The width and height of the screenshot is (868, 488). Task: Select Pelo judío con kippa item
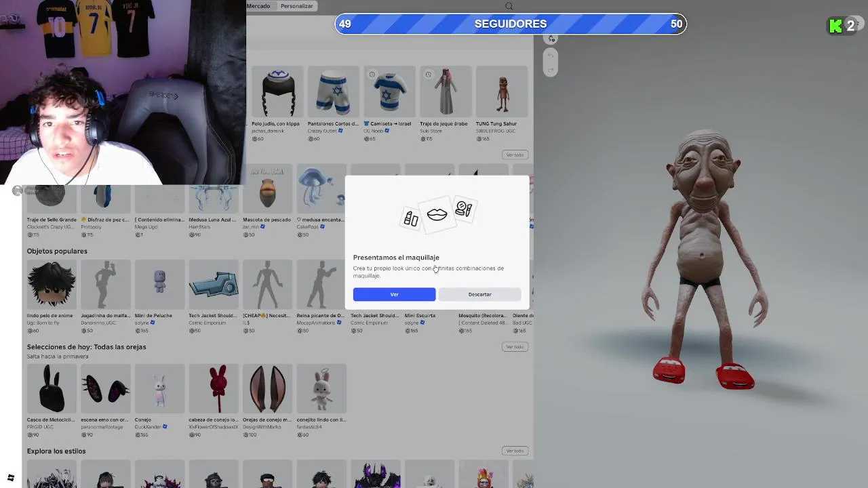pos(277,91)
